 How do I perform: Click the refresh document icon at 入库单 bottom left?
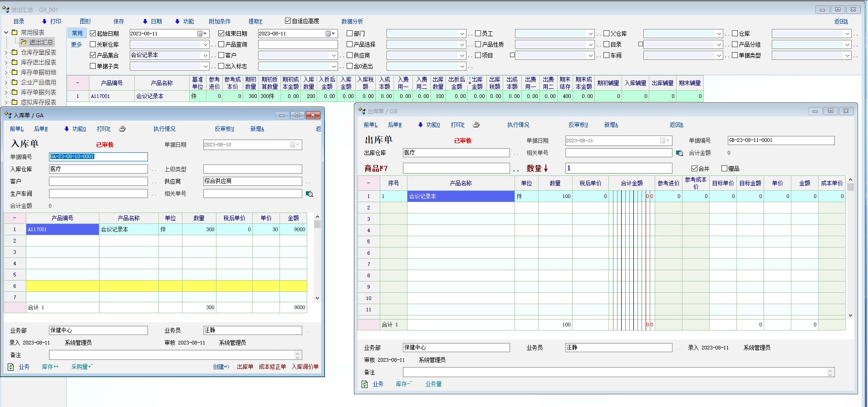[11, 367]
